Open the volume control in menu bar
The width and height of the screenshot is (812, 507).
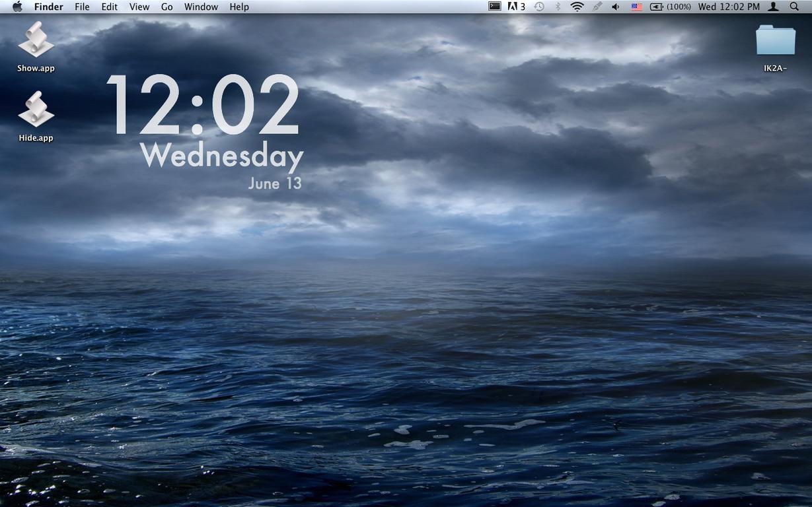click(616, 7)
